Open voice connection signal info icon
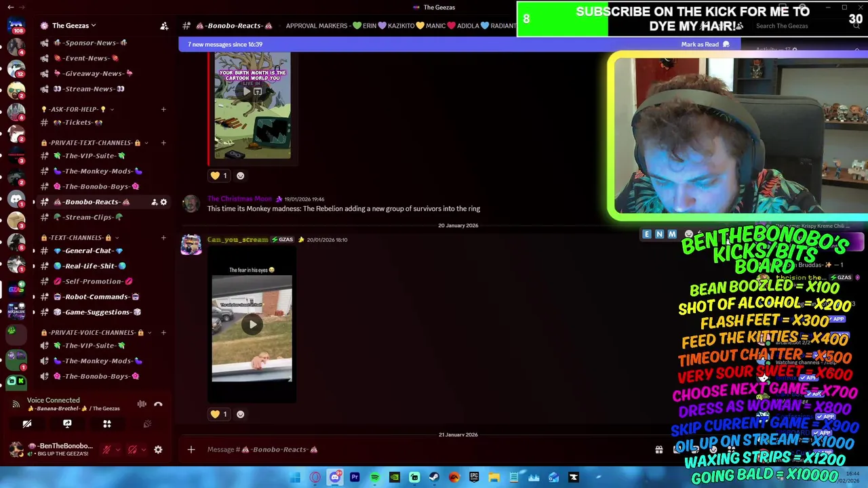The image size is (868, 488). click(x=16, y=404)
